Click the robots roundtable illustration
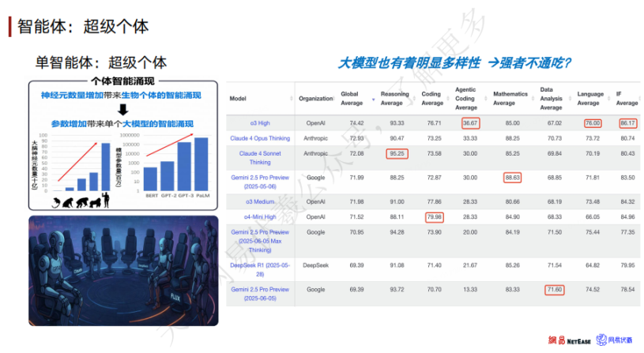This screenshot has width=644, height=353. [123, 271]
